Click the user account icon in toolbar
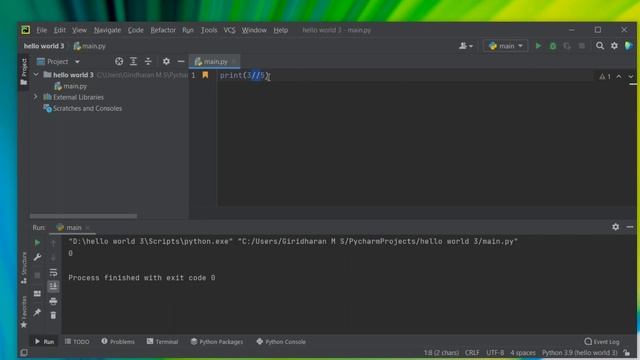This screenshot has width=640, height=360. click(466, 46)
